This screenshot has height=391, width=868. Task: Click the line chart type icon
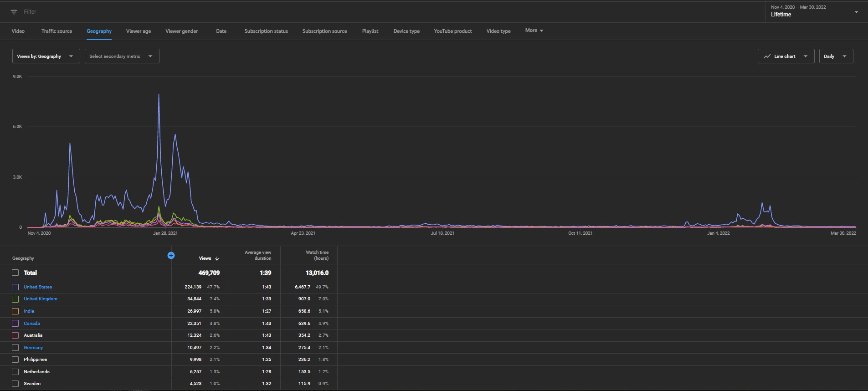(x=767, y=56)
